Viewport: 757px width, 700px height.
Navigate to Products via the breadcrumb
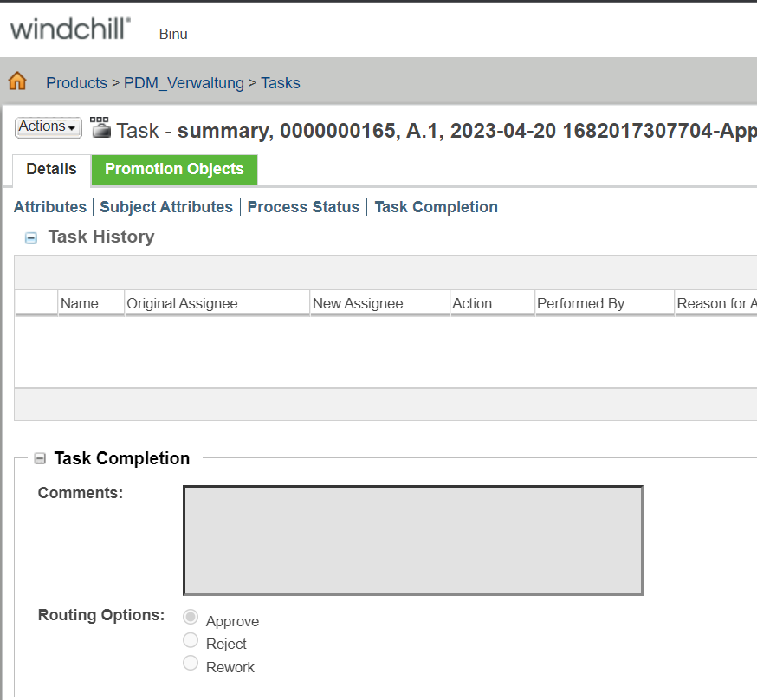(76, 82)
